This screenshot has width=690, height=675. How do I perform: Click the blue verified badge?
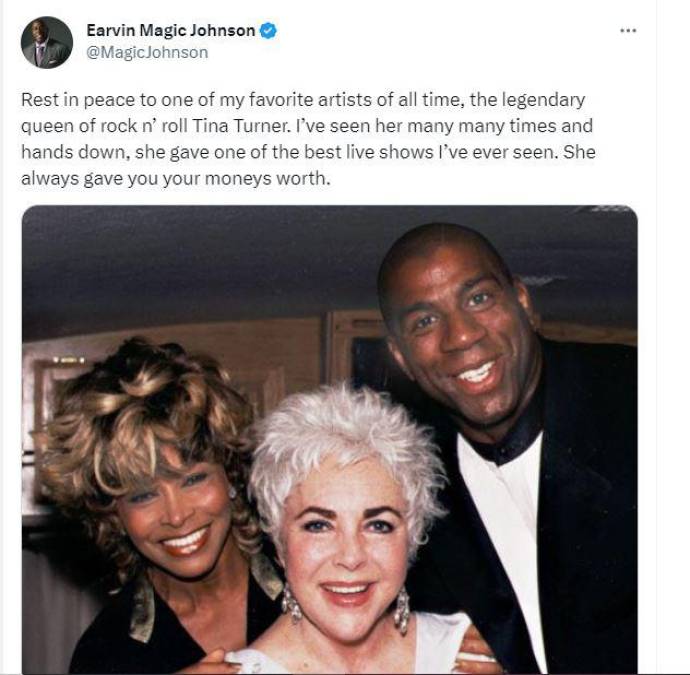click(x=268, y=31)
